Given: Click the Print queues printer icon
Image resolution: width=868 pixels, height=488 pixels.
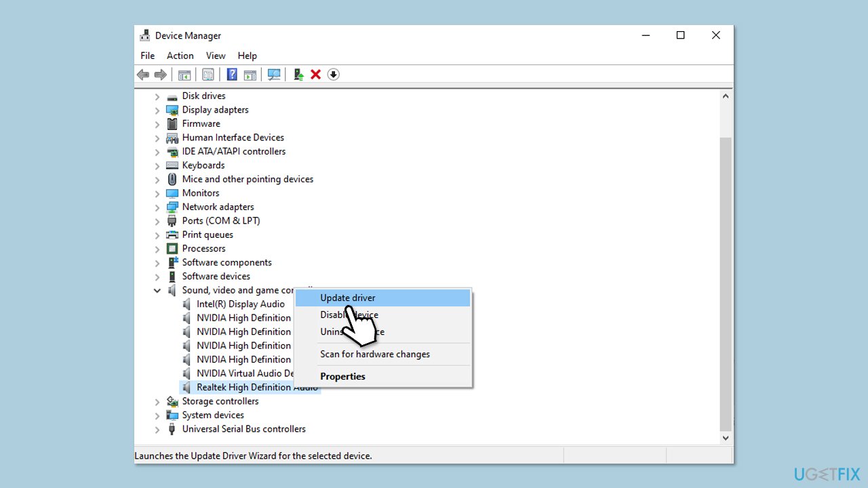Looking at the screenshot, I should click(172, 235).
